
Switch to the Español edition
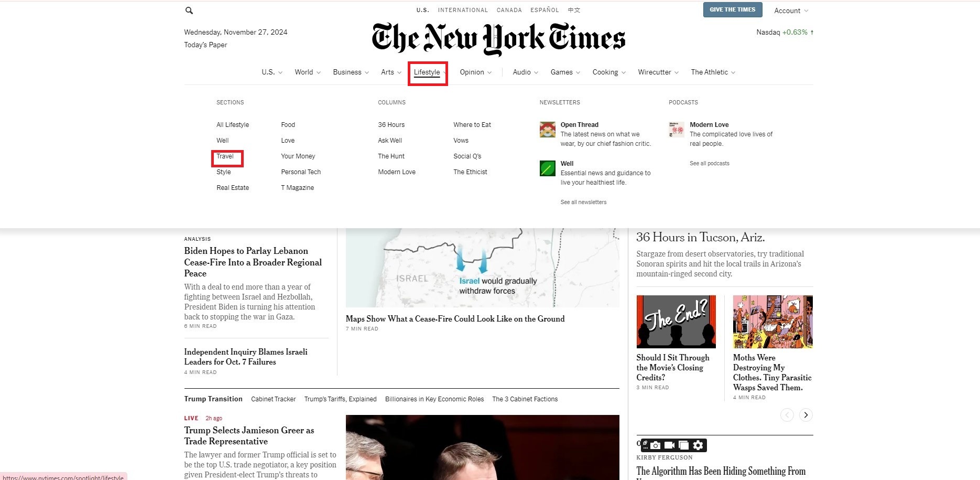click(545, 10)
